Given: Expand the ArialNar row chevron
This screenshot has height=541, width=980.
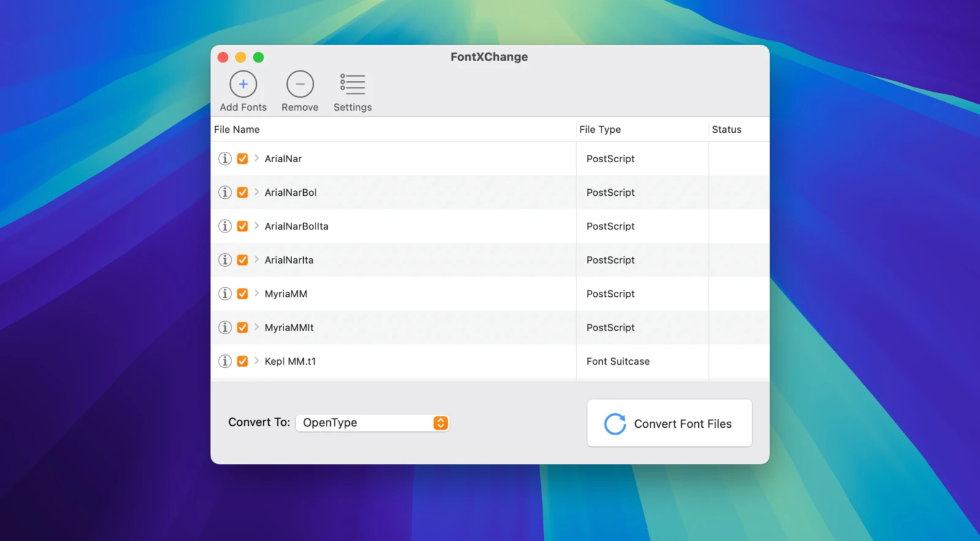Looking at the screenshot, I should click(257, 159).
